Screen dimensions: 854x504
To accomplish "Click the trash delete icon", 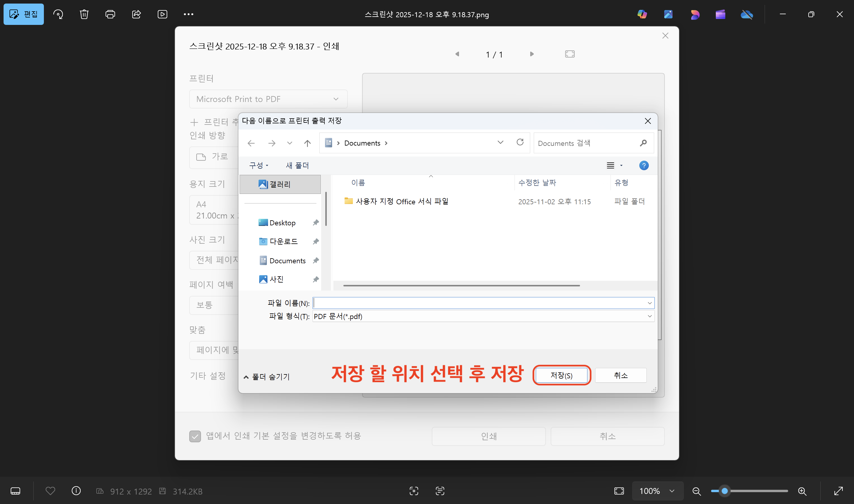I will pos(84,14).
